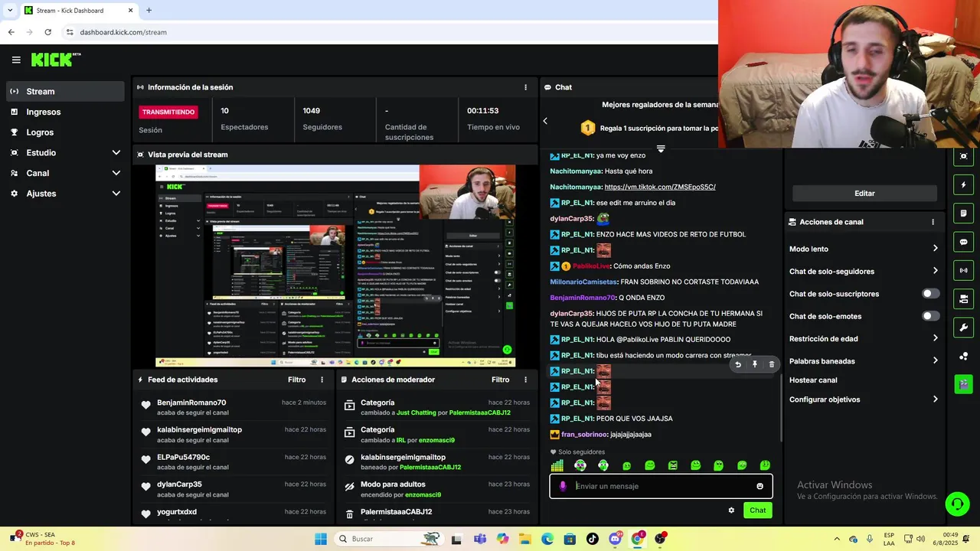Image resolution: width=980 pixels, height=551 pixels.
Task: Open Microsoft Store from the taskbar
Action: [570, 539]
